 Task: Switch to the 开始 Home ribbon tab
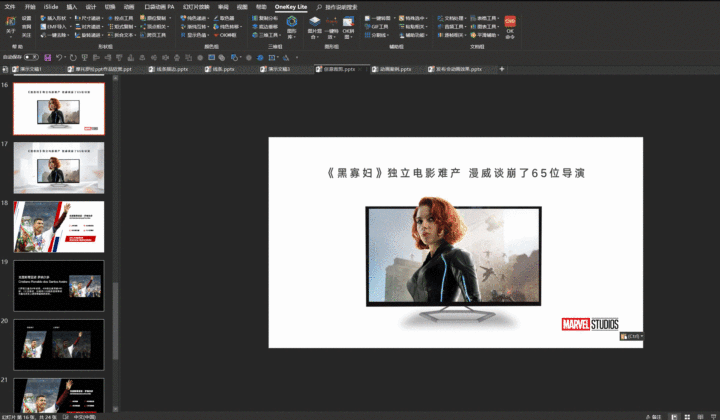[30, 7]
